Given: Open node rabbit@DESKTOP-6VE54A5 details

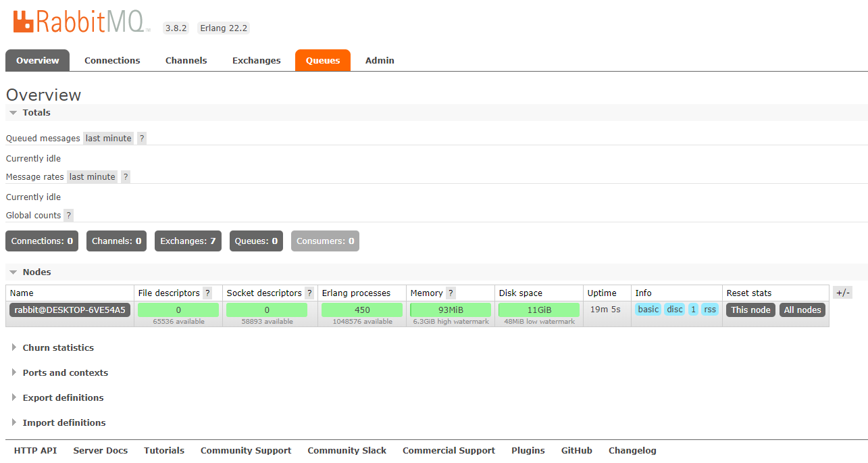Looking at the screenshot, I should click(x=70, y=310).
